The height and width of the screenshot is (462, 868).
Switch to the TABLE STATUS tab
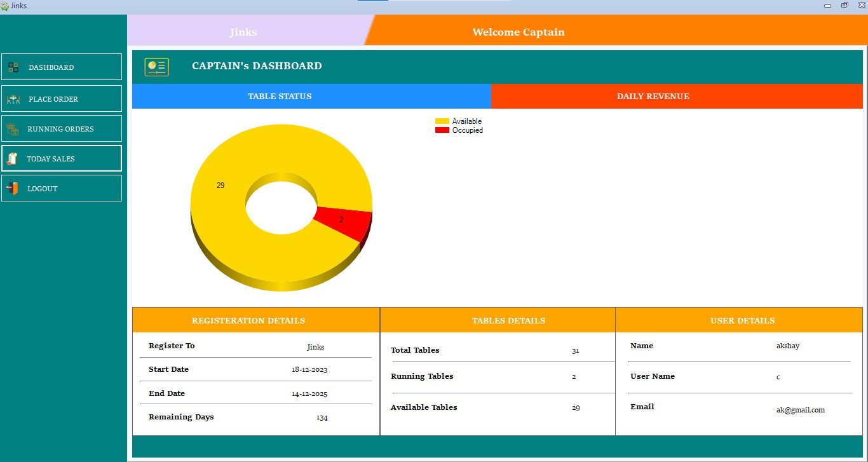311,97
